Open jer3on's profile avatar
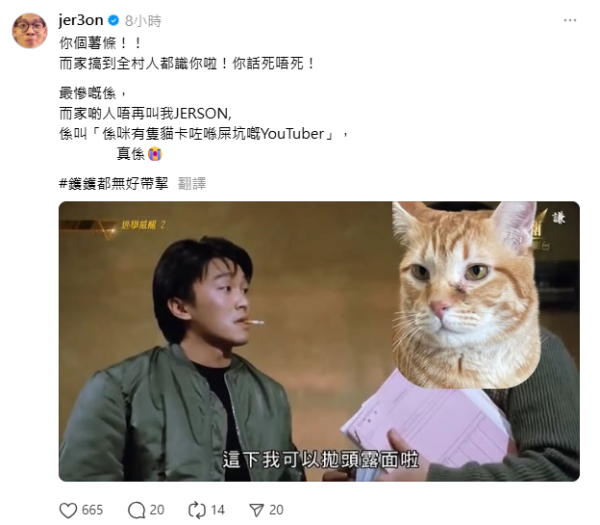This screenshot has height=525, width=600. click(x=29, y=31)
